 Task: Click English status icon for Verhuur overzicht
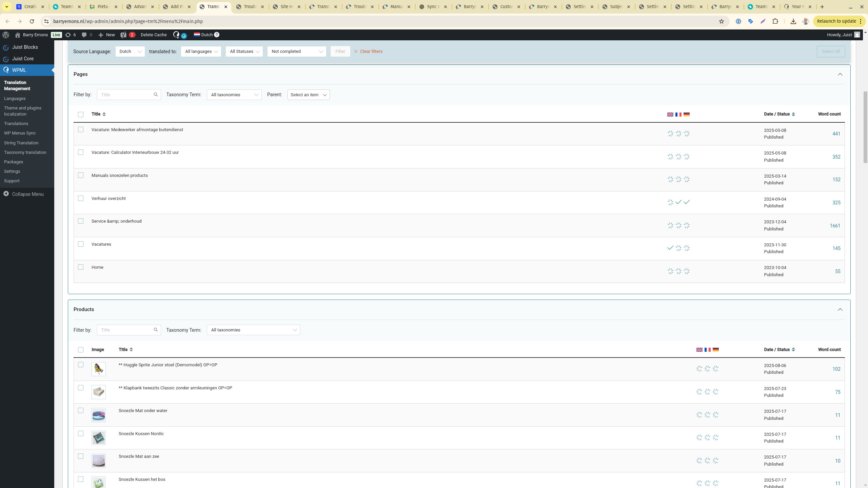[670, 202]
